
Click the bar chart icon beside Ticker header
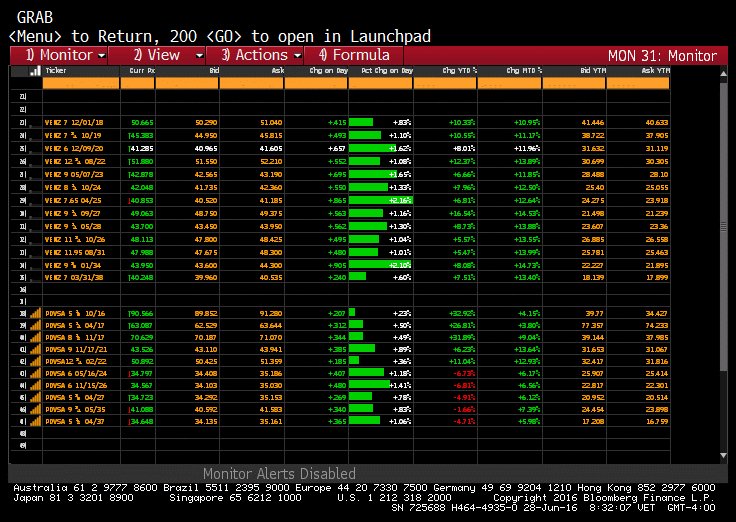click(x=35, y=71)
